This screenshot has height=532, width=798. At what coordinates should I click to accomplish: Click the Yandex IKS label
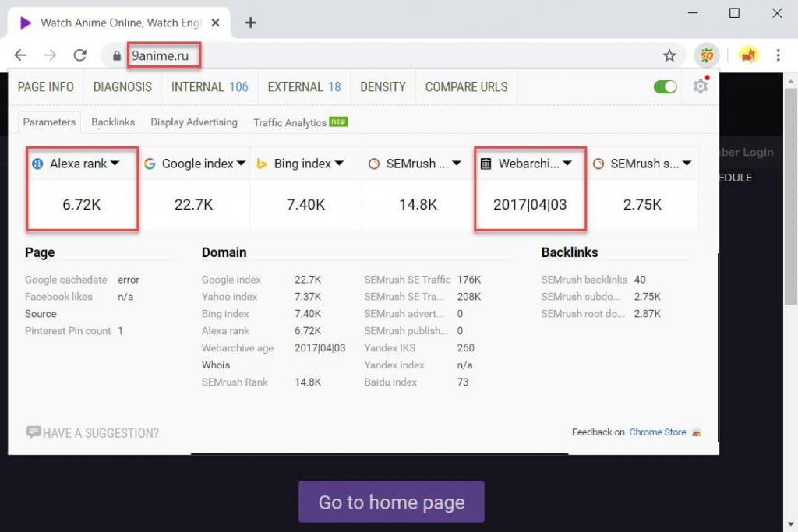click(390, 348)
